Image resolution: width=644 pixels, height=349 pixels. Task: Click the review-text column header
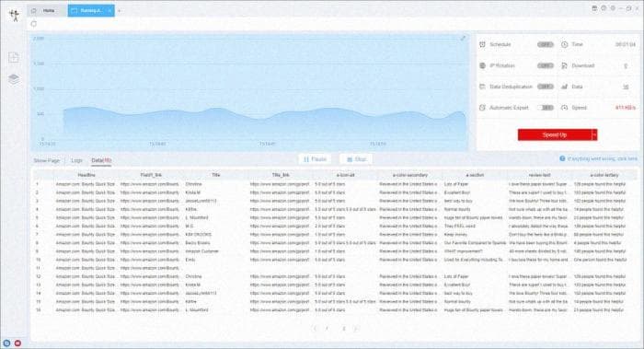(x=539, y=175)
